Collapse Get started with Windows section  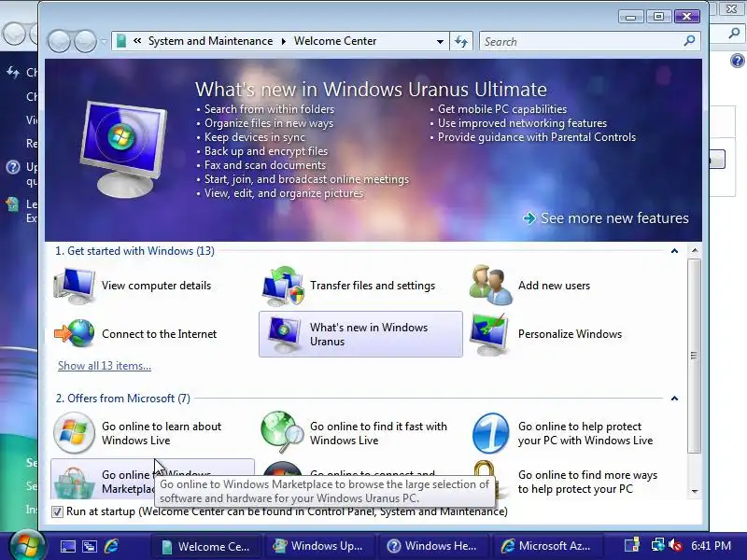[674, 251]
